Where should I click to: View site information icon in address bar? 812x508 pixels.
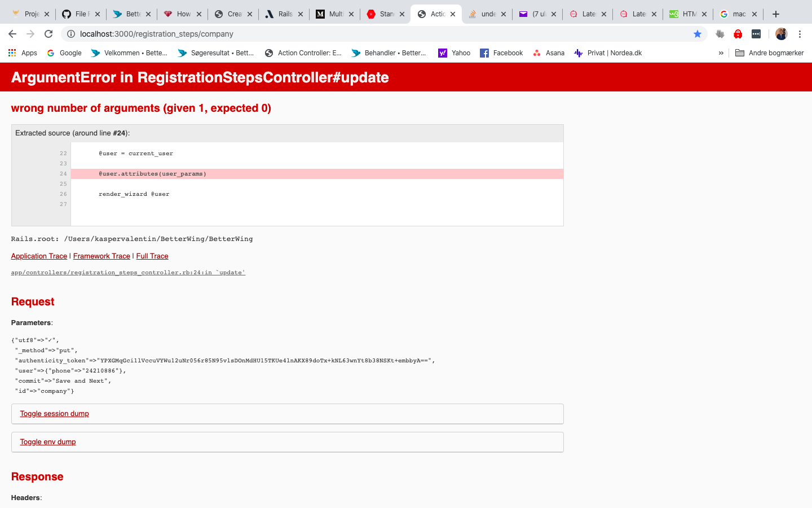(71, 34)
